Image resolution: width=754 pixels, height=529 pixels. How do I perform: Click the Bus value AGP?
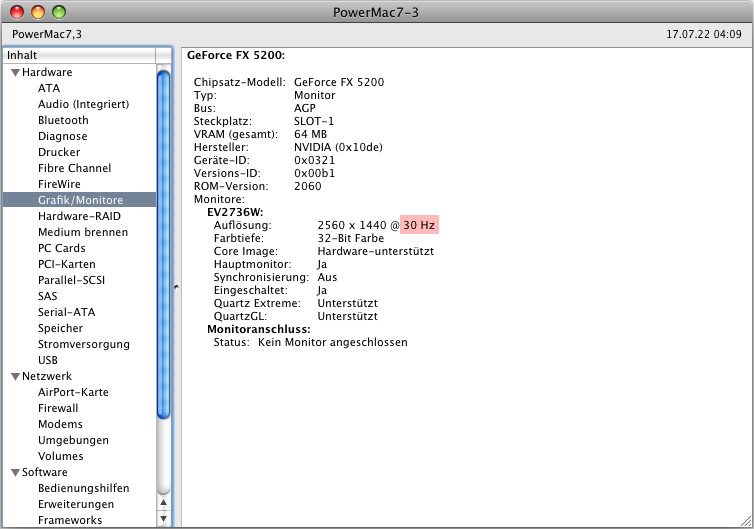click(305, 108)
